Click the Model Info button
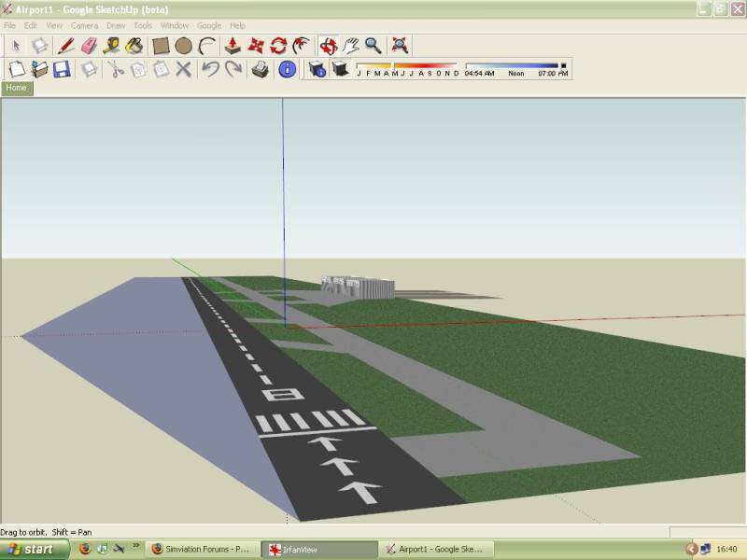This screenshot has width=747, height=560. [x=288, y=69]
